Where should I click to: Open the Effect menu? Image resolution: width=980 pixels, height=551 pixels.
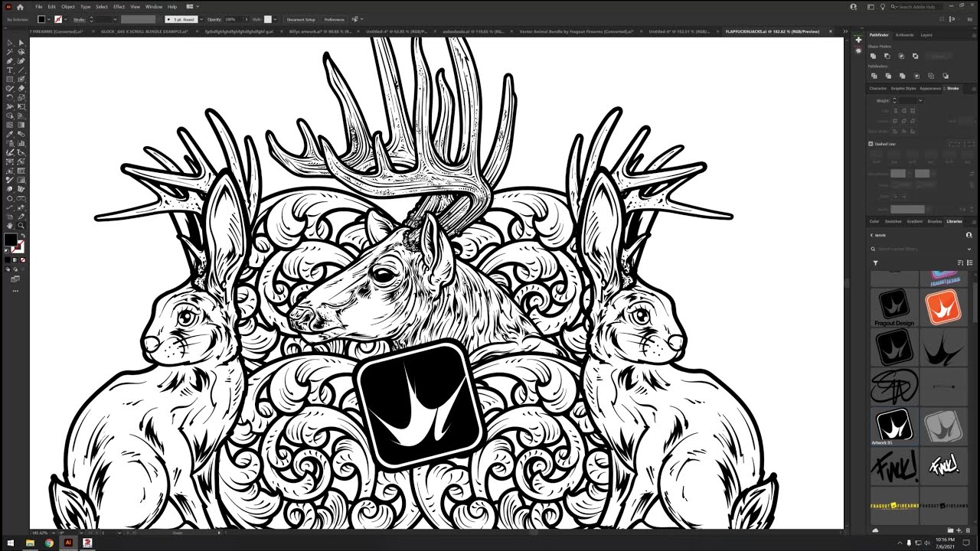coord(119,7)
